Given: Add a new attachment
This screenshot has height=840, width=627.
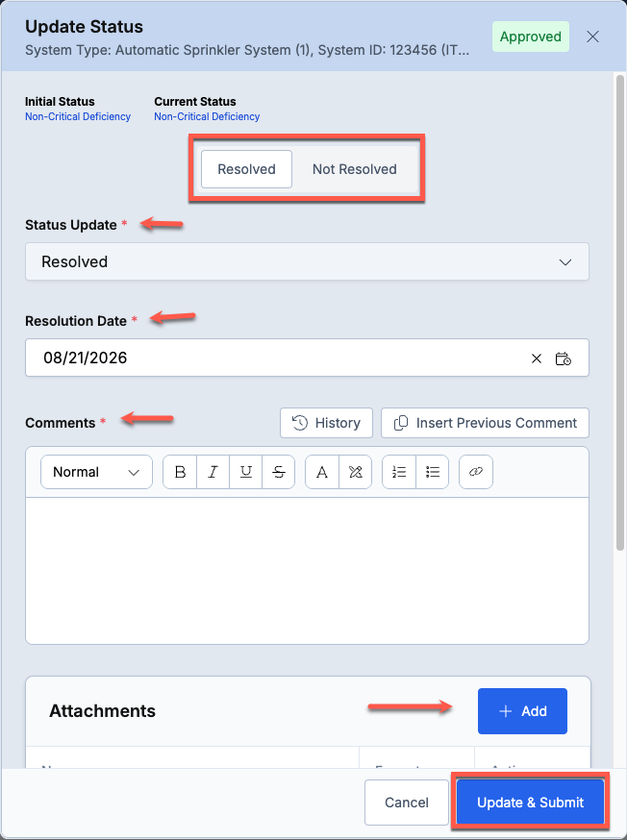Looking at the screenshot, I should [x=522, y=711].
